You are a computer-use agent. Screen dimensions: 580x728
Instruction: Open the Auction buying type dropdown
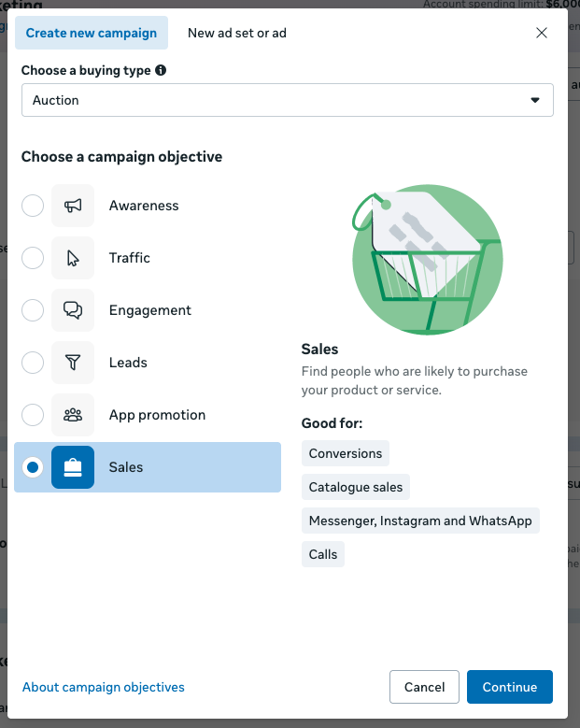coord(288,100)
